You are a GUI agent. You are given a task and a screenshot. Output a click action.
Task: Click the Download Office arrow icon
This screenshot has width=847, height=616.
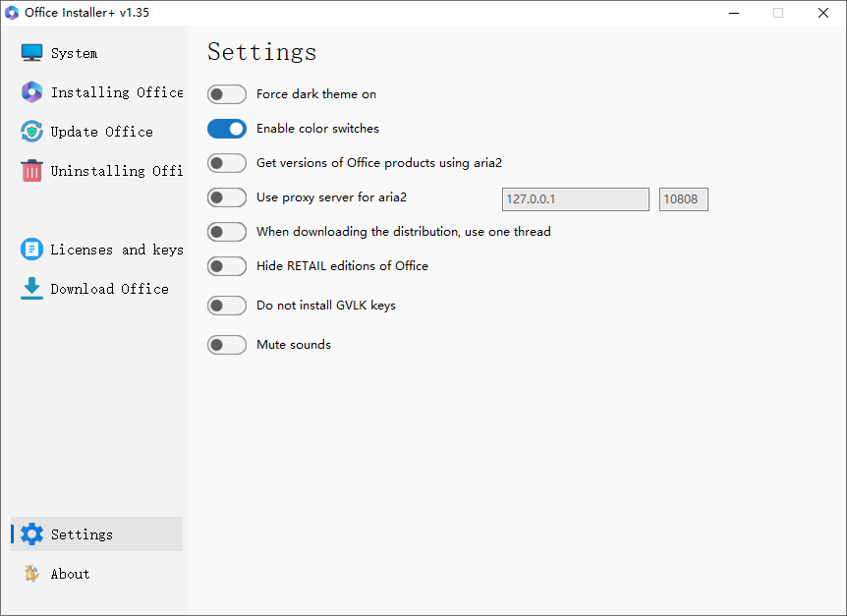(x=31, y=289)
